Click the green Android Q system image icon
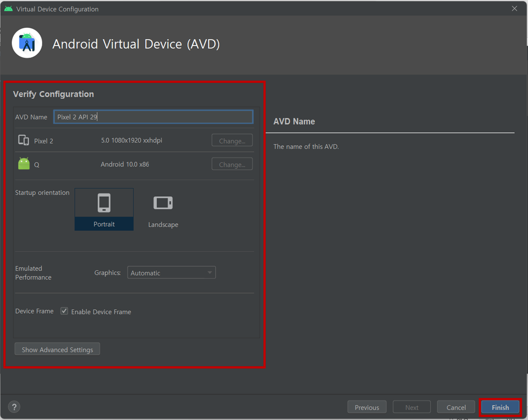 (x=24, y=164)
